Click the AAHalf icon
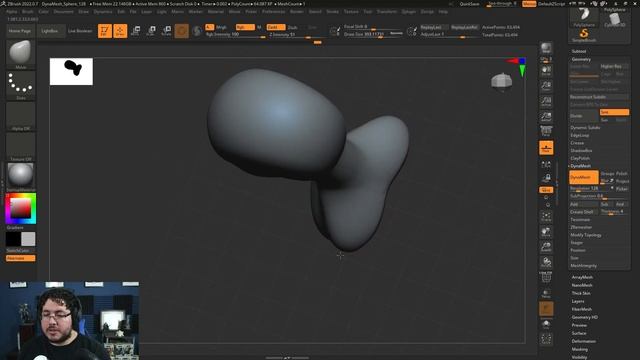This screenshot has height=360, width=640. tap(546, 117)
